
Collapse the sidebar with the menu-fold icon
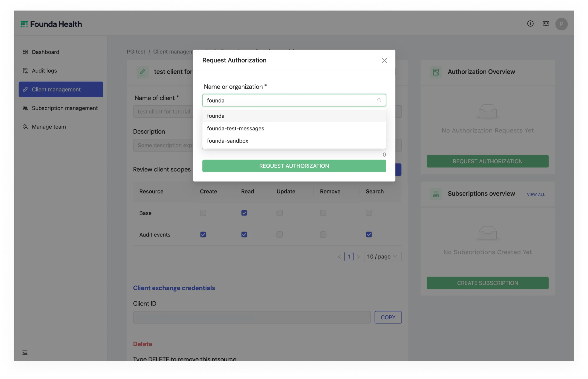tap(25, 353)
